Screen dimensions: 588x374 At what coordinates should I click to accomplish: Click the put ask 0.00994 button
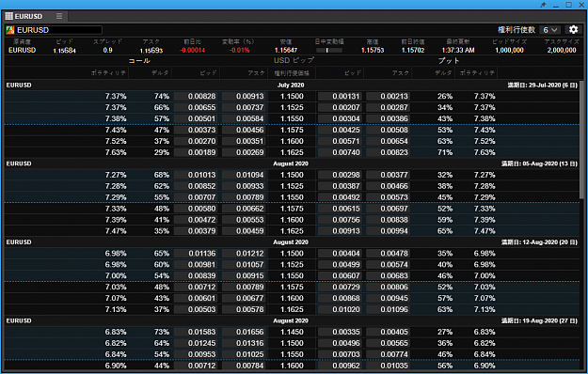[x=388, y=231]
